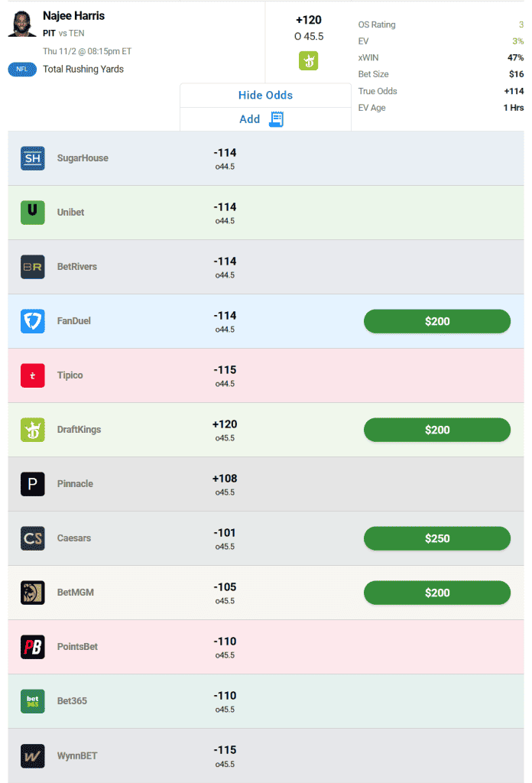532x783 pixels.
Task: Click Najee Harris player photo
Action: click(22, 24)
